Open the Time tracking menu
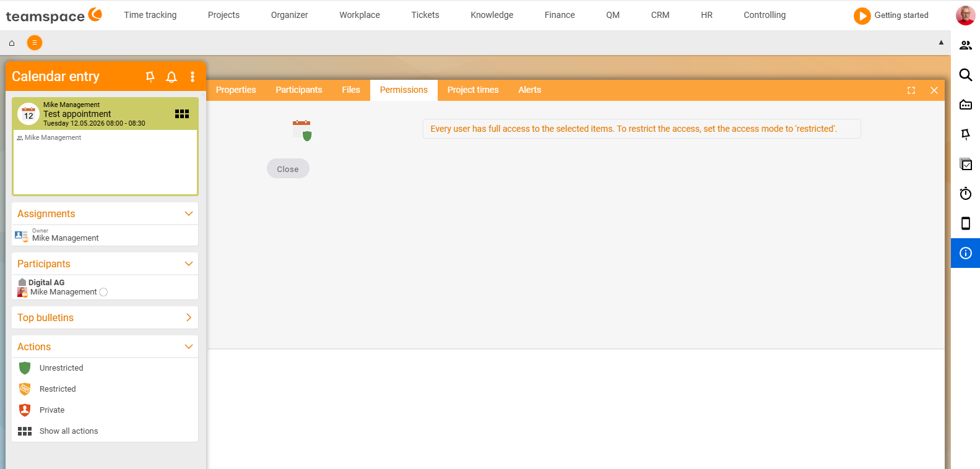980x469 pixels. pyautogui.click(x=150, y=15)
